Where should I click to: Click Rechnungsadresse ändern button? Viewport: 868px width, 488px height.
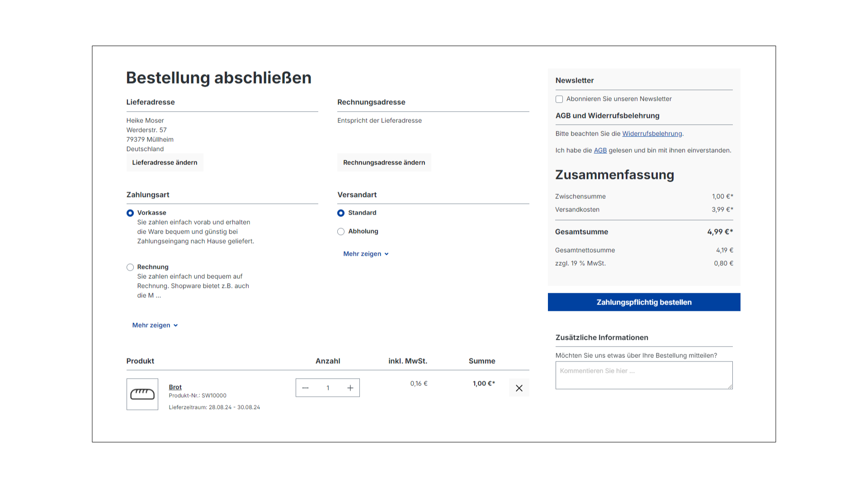384,163
